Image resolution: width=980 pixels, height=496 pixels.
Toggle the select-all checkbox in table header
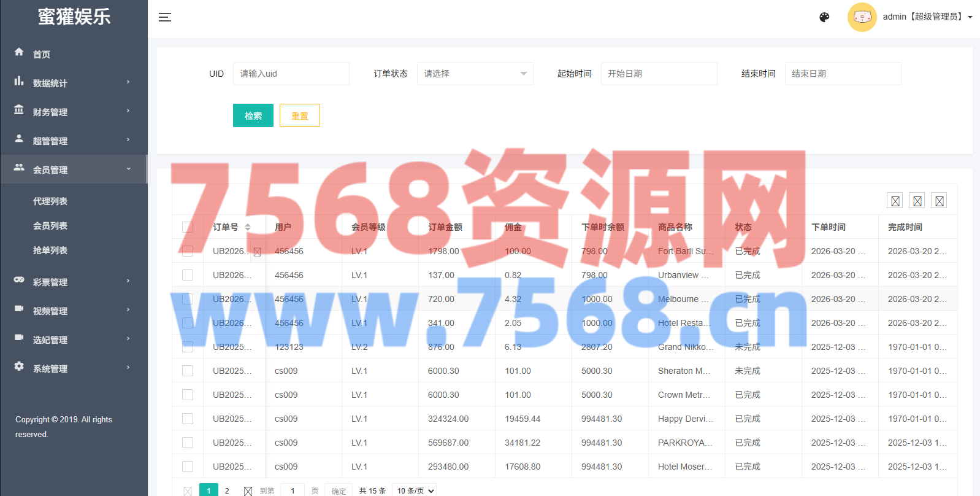pos(188,227)
